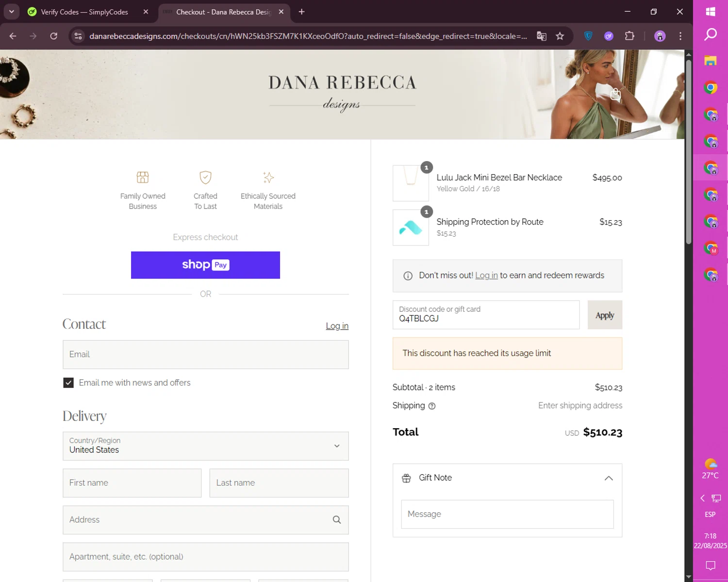
Task: Click the cart bag icon in header
Action: tap(615, 94)
